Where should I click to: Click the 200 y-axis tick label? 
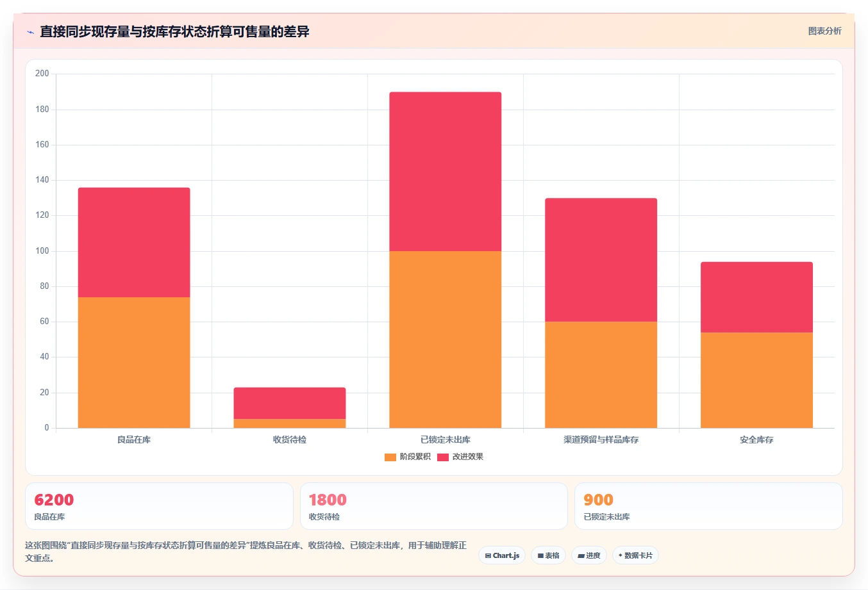point(42,74)
